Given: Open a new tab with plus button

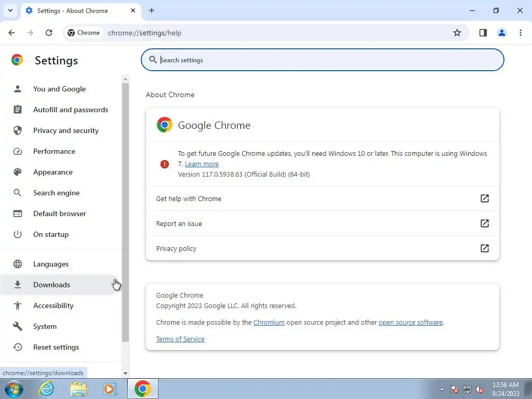Looking at the screenshot, I should pos(152,10).
